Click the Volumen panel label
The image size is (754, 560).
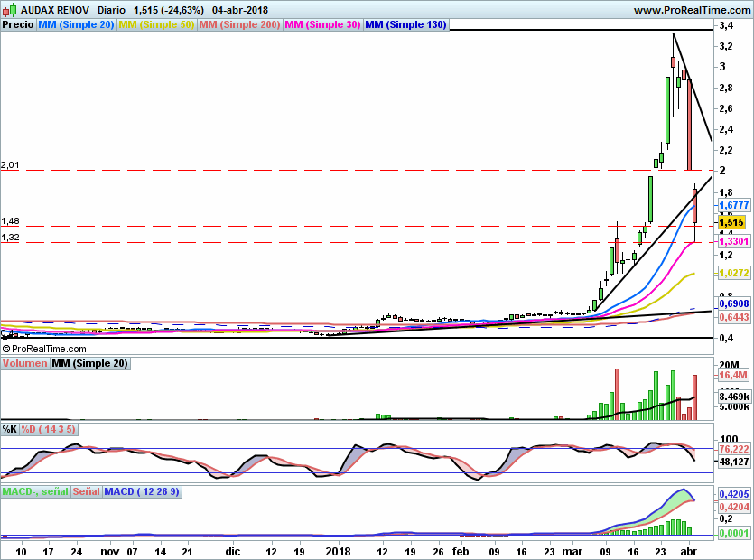tap(24, 364)
